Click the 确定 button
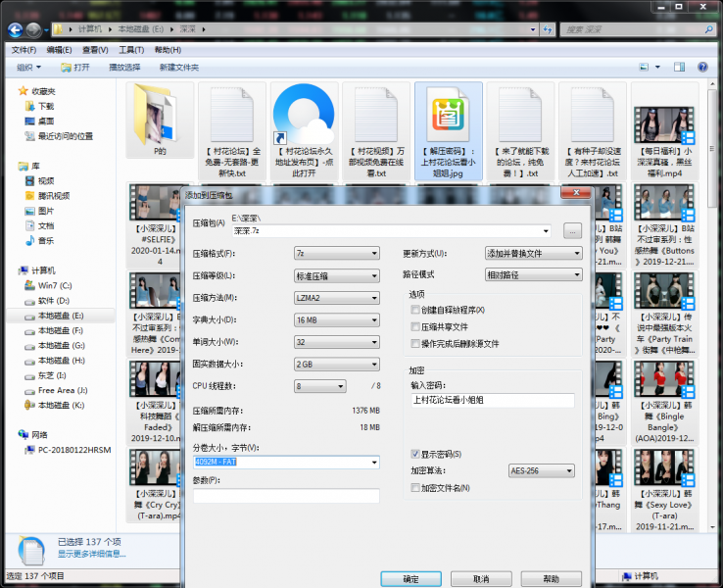This screenshot has width=723, height=588. pos(410,579)
